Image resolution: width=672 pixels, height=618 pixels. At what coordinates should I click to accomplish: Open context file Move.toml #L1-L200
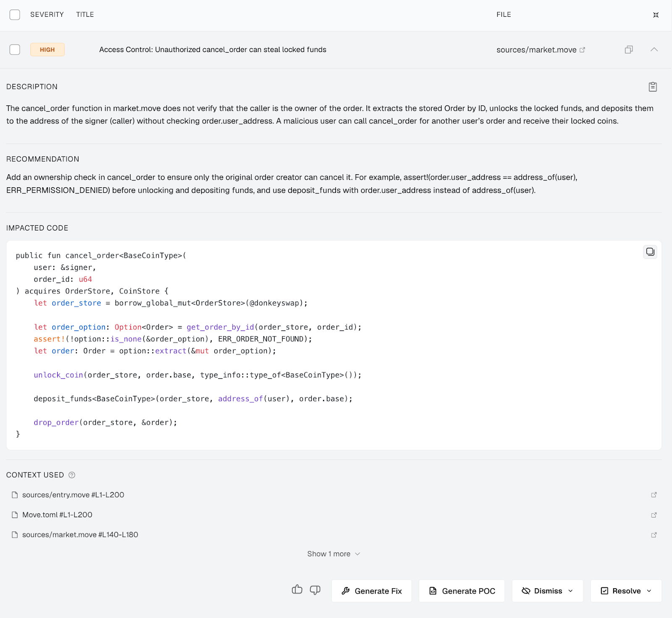pos(57,515)
